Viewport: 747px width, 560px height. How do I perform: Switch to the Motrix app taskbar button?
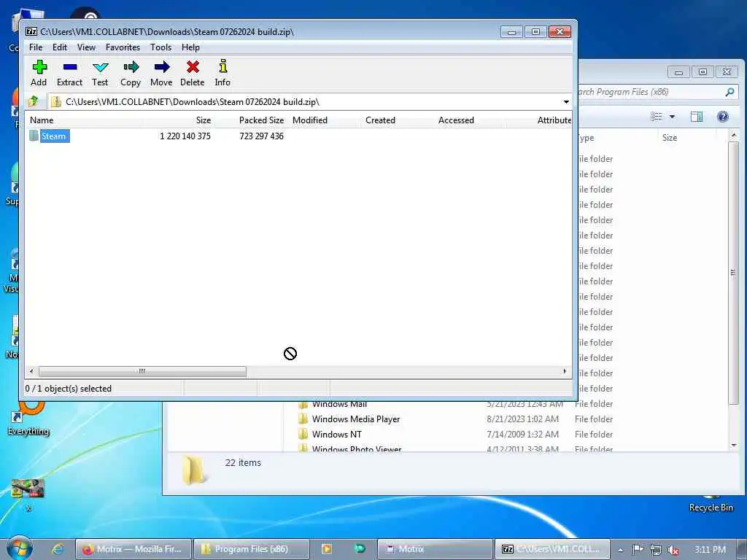click(435, 549)
